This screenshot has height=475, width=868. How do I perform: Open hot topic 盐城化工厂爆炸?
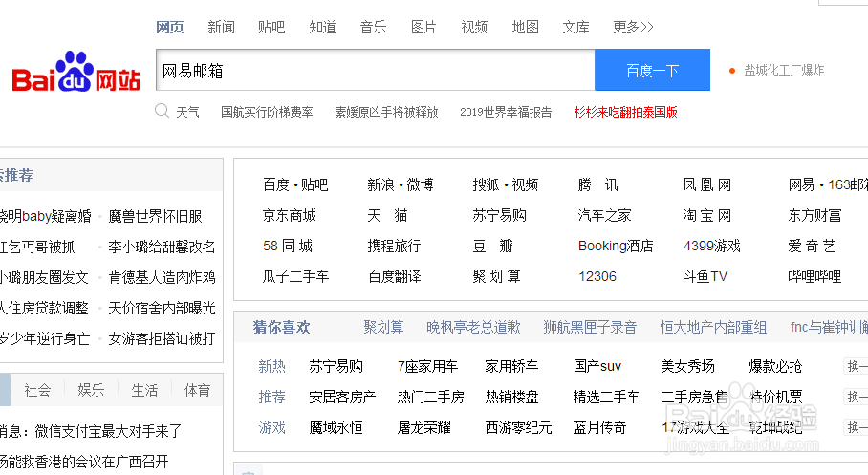pyautogui.click(x=784, y=70)
